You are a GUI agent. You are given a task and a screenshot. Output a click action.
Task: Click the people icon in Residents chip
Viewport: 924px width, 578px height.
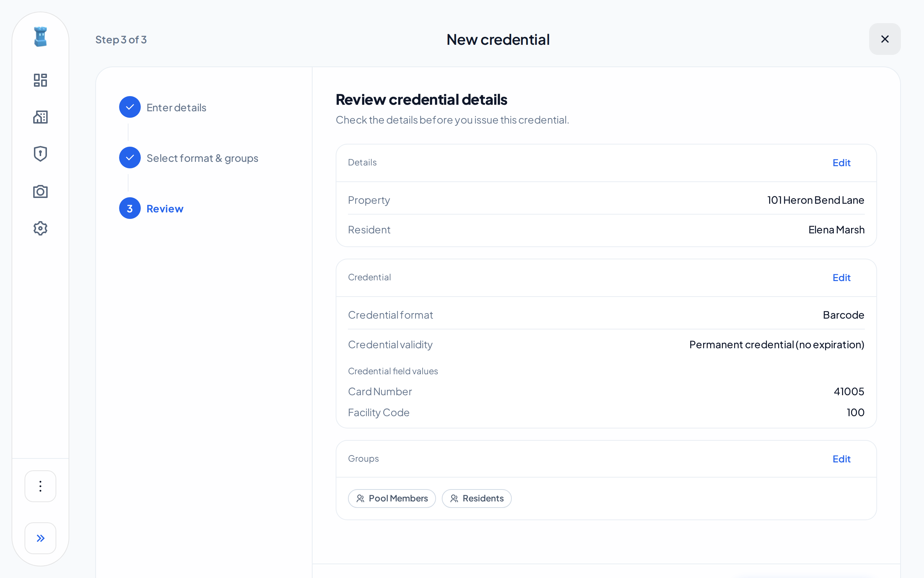click(454, 499)
